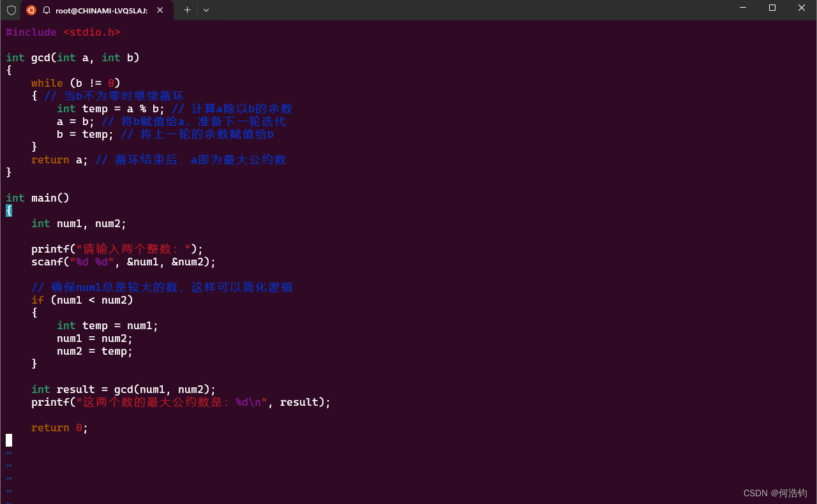Click the 'a = b;' statement
The height and width of the screenshot is (504, 817).
click(x=76, y=121)
